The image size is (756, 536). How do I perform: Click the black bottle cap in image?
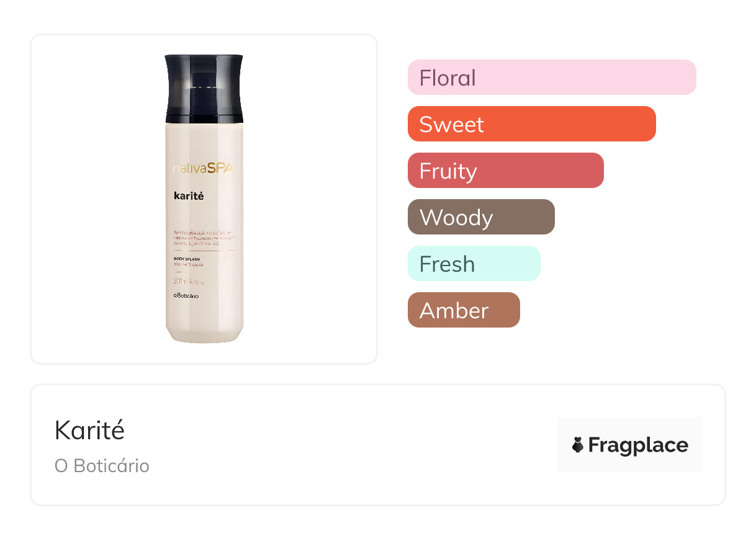click(204, 88)
